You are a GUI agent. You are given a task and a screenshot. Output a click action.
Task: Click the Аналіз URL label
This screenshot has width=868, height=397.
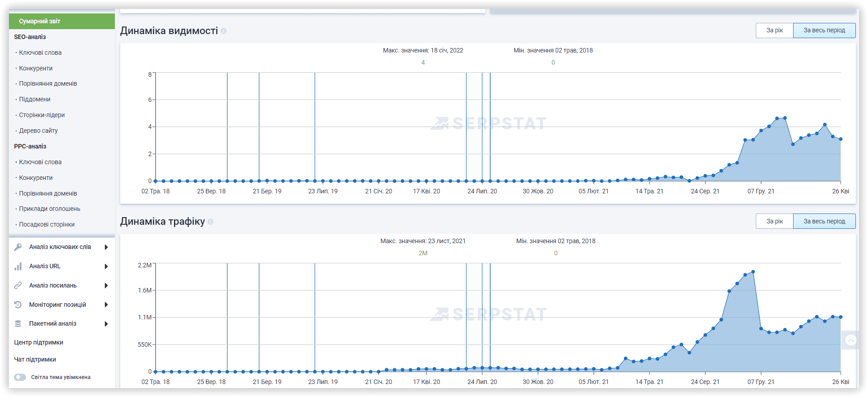(x=45, y=266)
